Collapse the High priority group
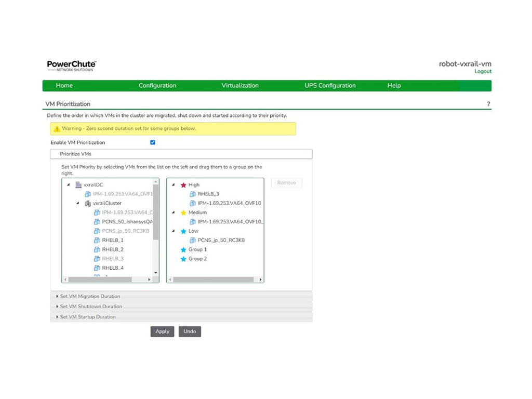This screenshot has width=532, height=399. pyautogui.click(x=174, y=185)
